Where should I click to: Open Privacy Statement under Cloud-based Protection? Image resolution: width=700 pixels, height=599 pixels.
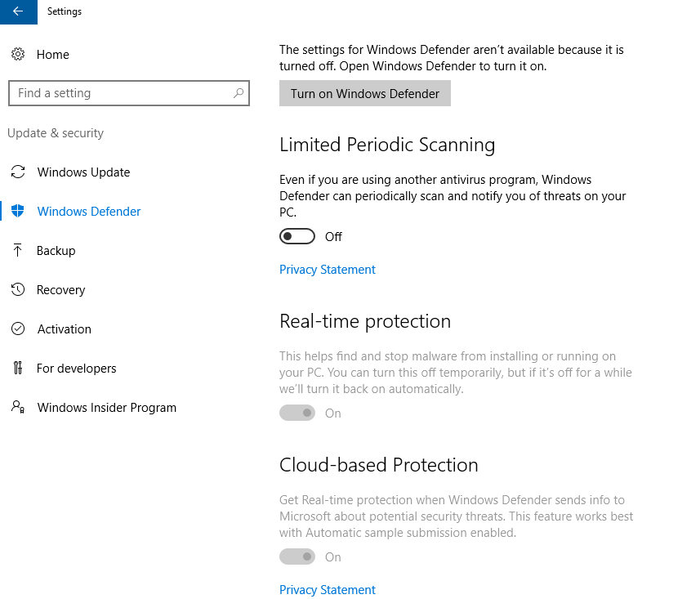point(328,590)
